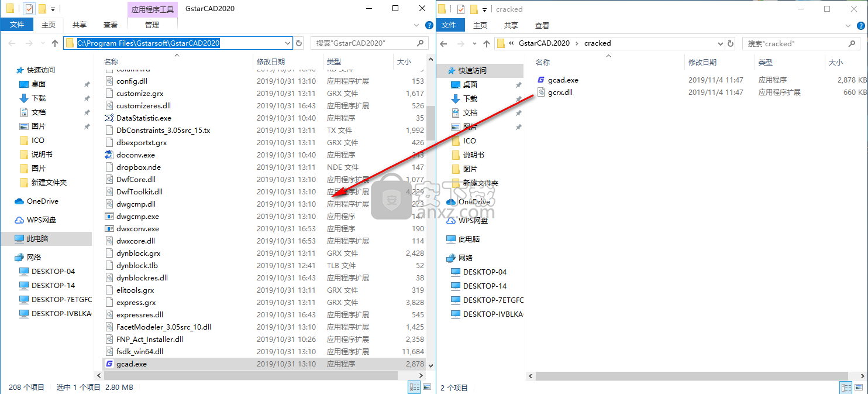Select gcad.exe in cracked window
This screenshot has width=868, height=394.
[563, 80]
